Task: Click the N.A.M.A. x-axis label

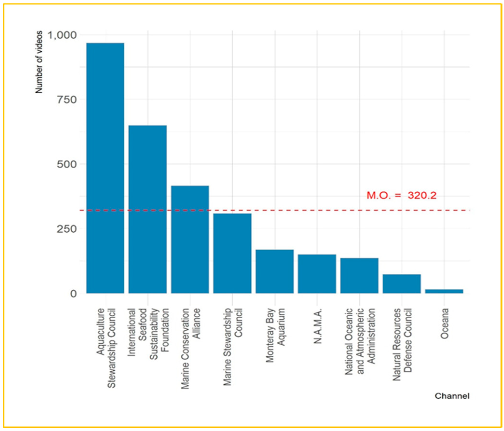Action: 317,326
